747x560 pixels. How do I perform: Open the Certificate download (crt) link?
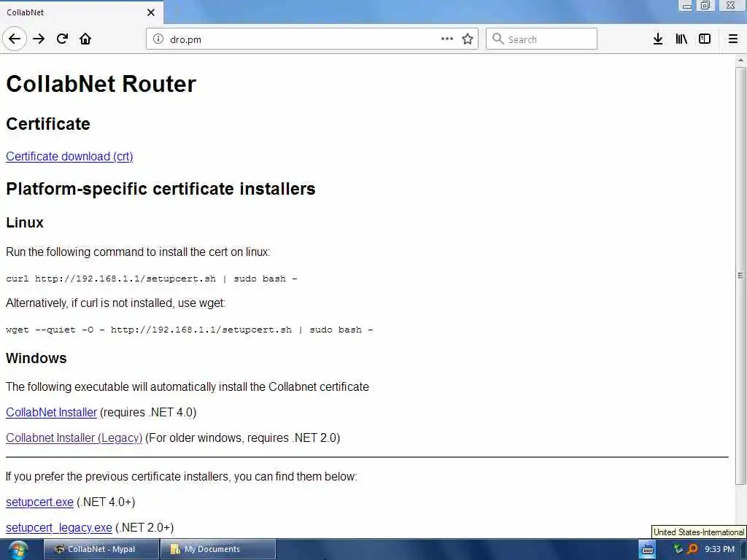tap(69, 157)
